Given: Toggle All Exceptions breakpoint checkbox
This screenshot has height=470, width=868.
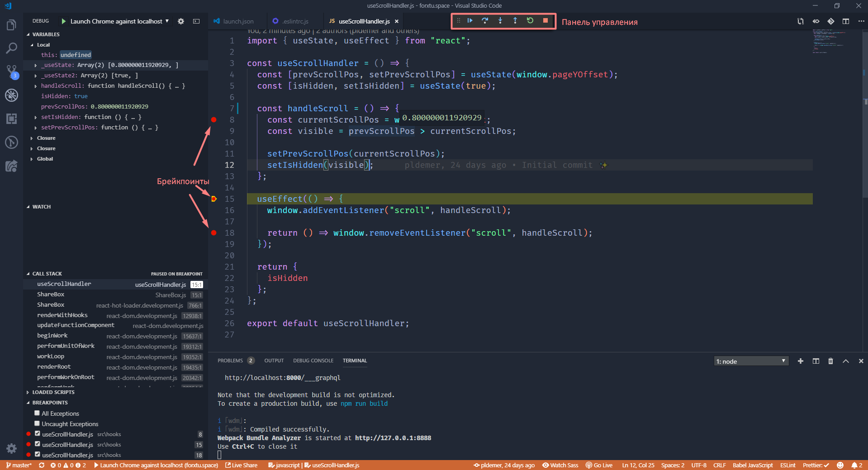Looking at the screenshot, I should click(37, 413).
